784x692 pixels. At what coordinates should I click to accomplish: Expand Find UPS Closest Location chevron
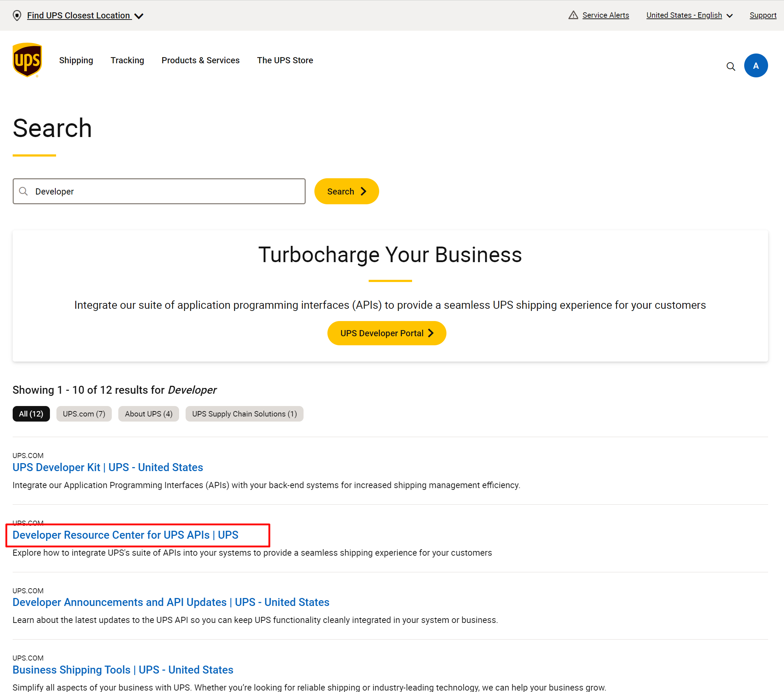click(x=139, y=16)
